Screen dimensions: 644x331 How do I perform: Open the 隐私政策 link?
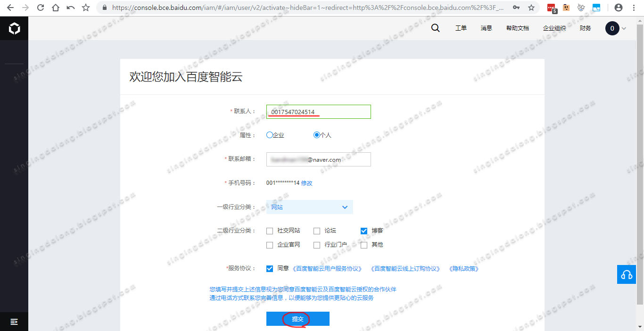[463, 269]
